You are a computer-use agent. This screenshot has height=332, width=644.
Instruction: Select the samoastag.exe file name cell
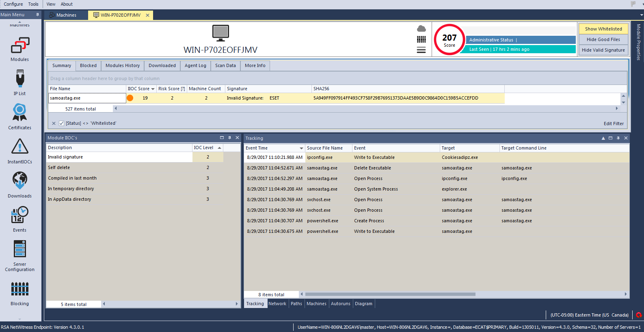tap(87, 98)
